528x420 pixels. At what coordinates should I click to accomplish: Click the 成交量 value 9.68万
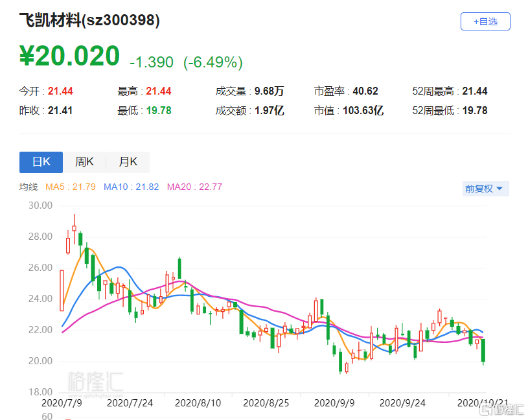point(269,91)
